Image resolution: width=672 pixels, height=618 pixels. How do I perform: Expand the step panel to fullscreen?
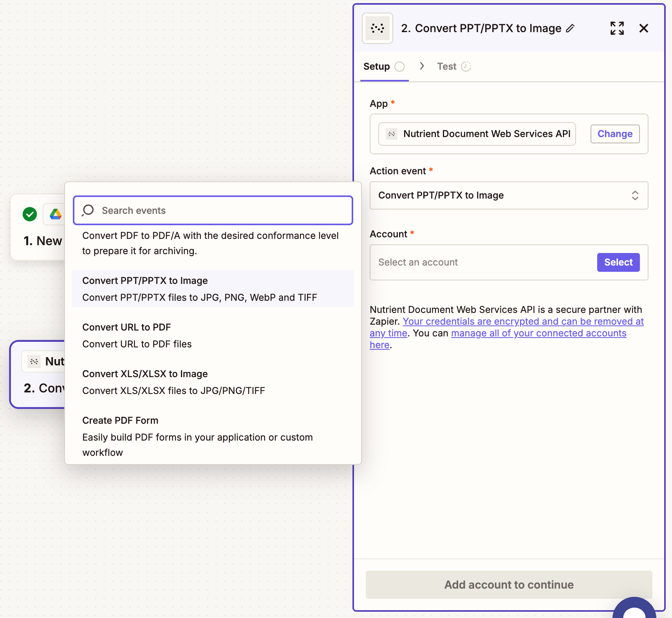click(617, 28)
